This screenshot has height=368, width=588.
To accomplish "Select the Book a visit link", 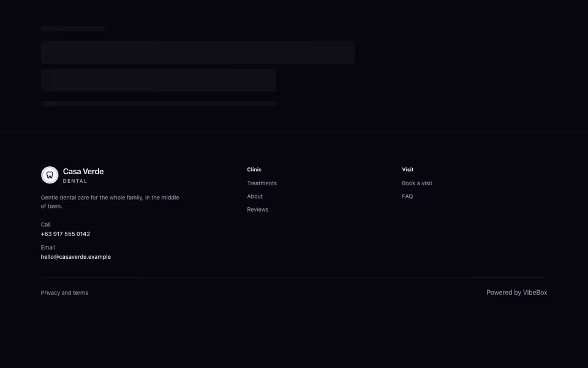I will [417, 183].
